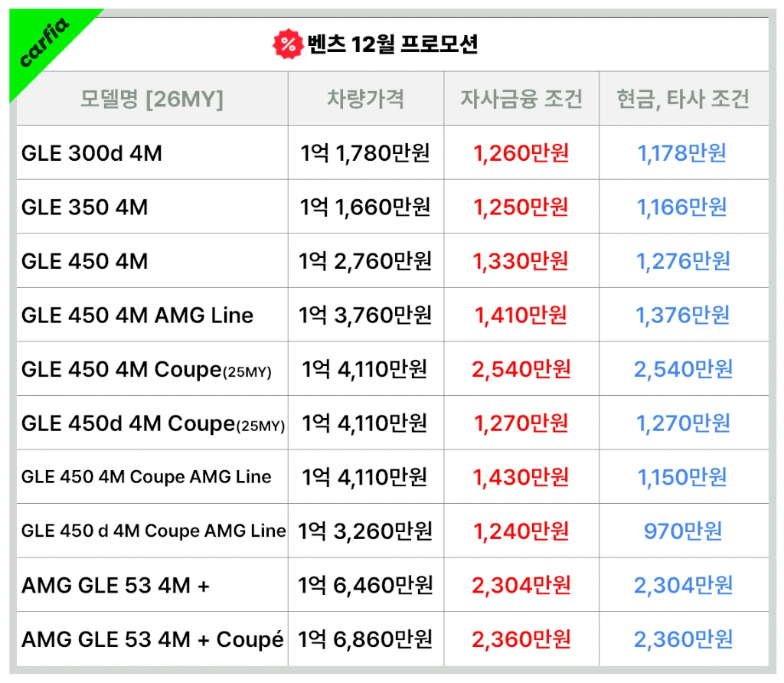Click the price "1억 1,780만원"
The width and height of the screenshot is (784, 683).
point(365,153)
